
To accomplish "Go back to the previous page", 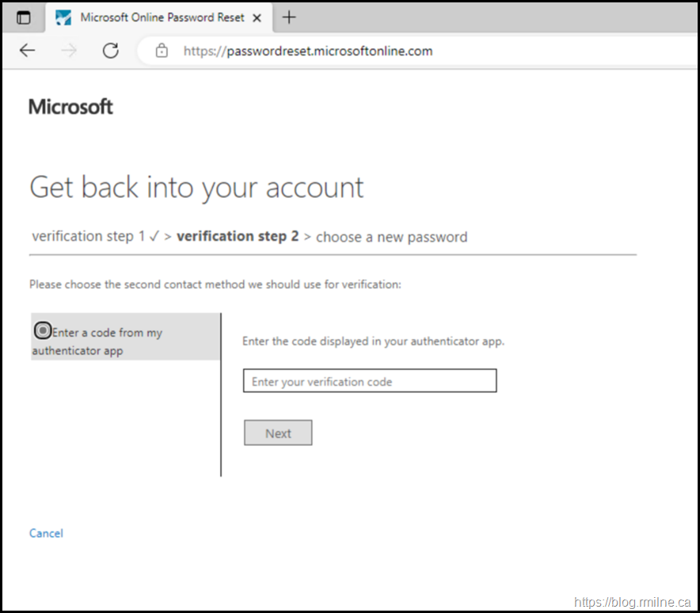I will coord(28,51).
